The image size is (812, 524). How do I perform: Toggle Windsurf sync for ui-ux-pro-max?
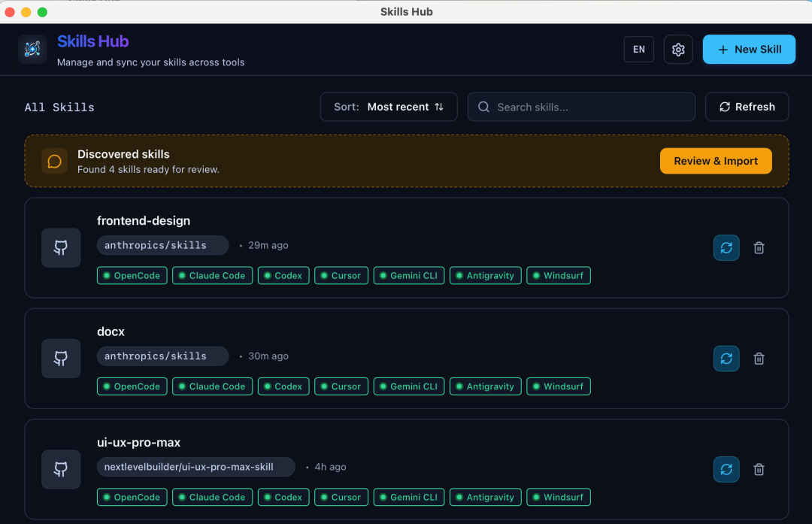click(558, 497)
